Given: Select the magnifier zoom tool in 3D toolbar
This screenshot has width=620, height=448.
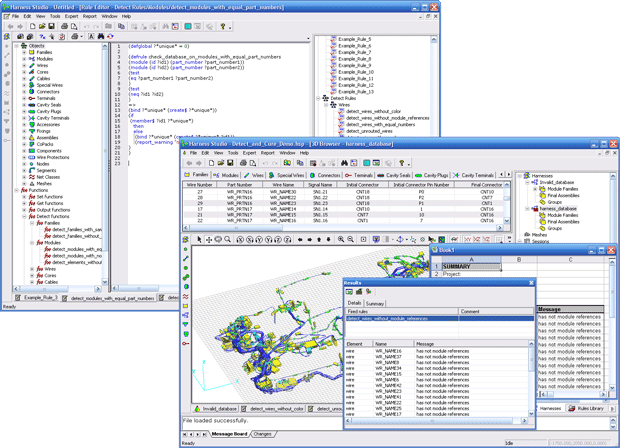Looking at the screenshot, I should tap(227, 239).
